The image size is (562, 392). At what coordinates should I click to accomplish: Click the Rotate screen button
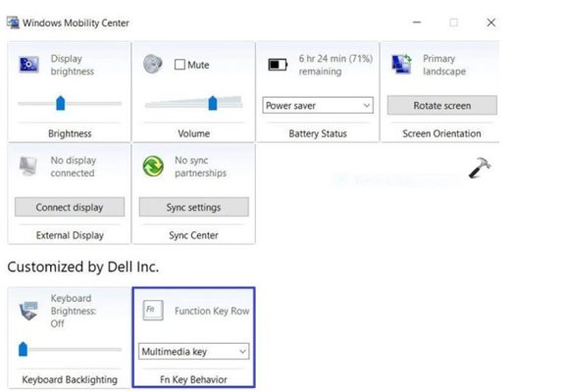pyautogui.click(x=442, y=105)
